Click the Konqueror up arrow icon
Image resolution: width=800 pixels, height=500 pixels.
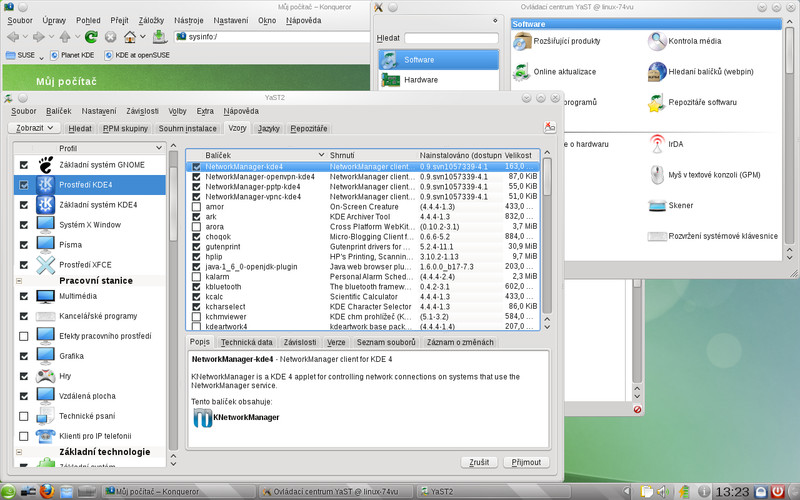(65, 37)
